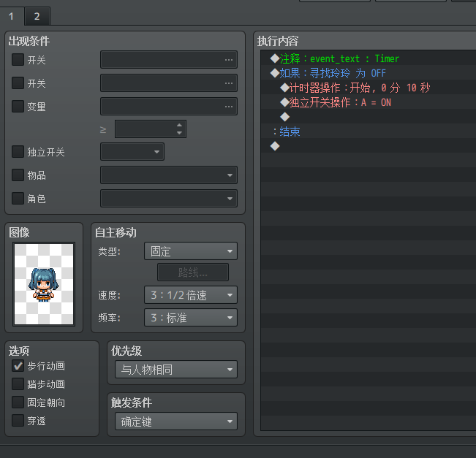Open the second 开关 switch selector field
Image resolution: width=476 pixels, height=458 pixels.
tap(169, 83)
